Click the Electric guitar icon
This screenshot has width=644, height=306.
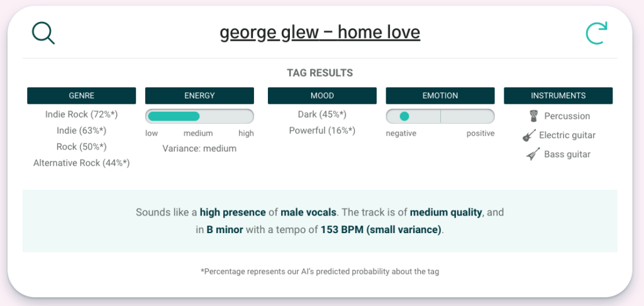pos(529,135)
